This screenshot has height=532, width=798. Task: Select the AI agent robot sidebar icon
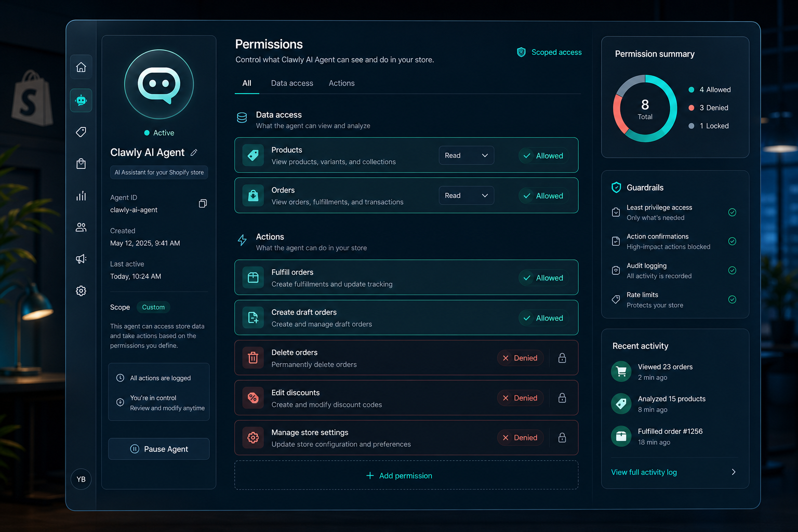click(81, 100)
